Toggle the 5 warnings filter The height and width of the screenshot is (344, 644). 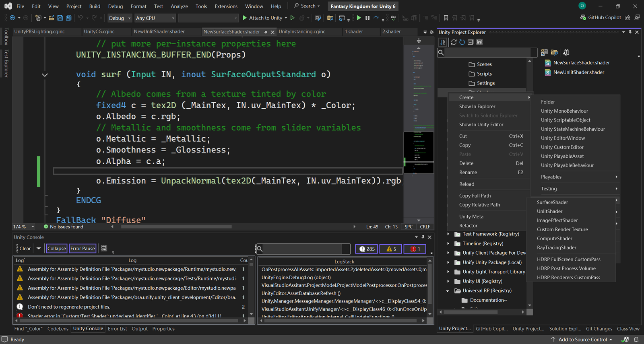pyautogui.click(x=391, y=249)
